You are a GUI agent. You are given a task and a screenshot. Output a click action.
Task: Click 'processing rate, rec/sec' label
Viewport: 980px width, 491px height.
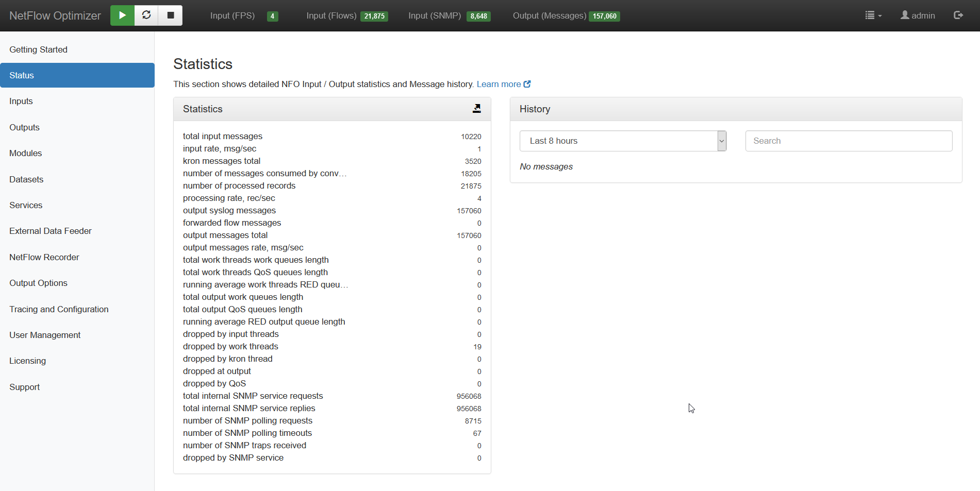coord(229,198)
